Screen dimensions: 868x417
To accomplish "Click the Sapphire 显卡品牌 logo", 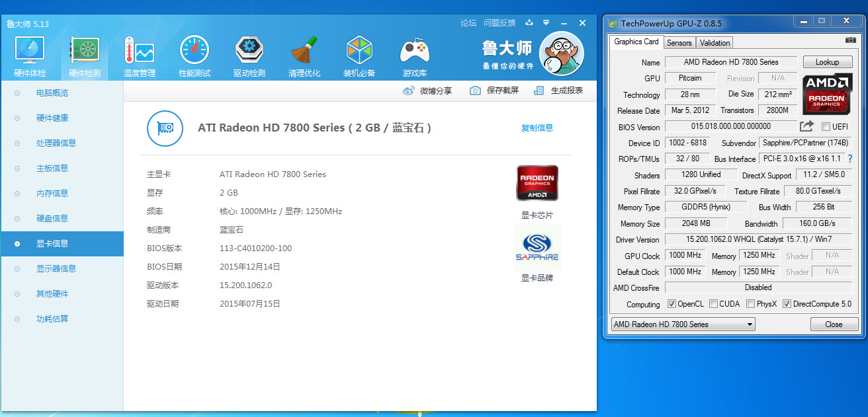I will (x=537, y=248).
